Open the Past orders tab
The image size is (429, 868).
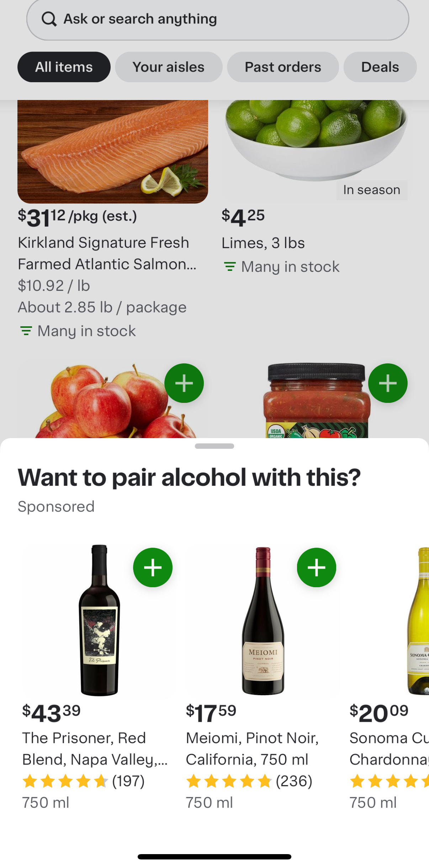(x=283, y=67)
